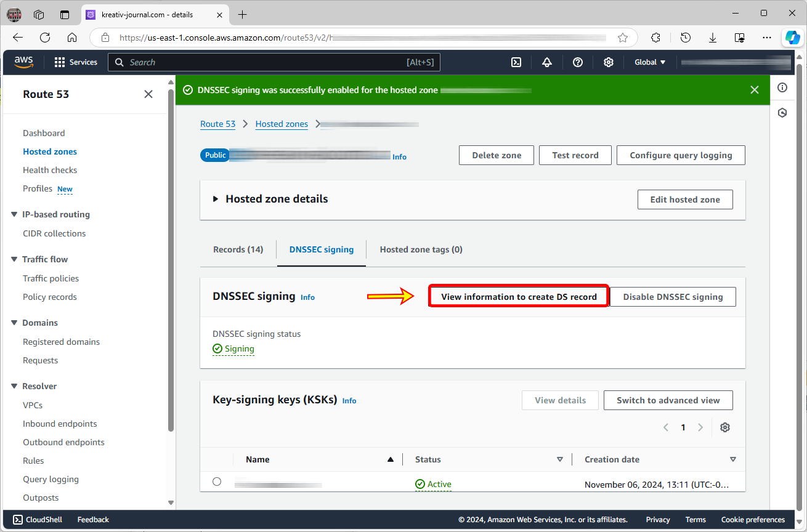
Task: Launch CloudShell from the bottom bar
Action: 36,519
